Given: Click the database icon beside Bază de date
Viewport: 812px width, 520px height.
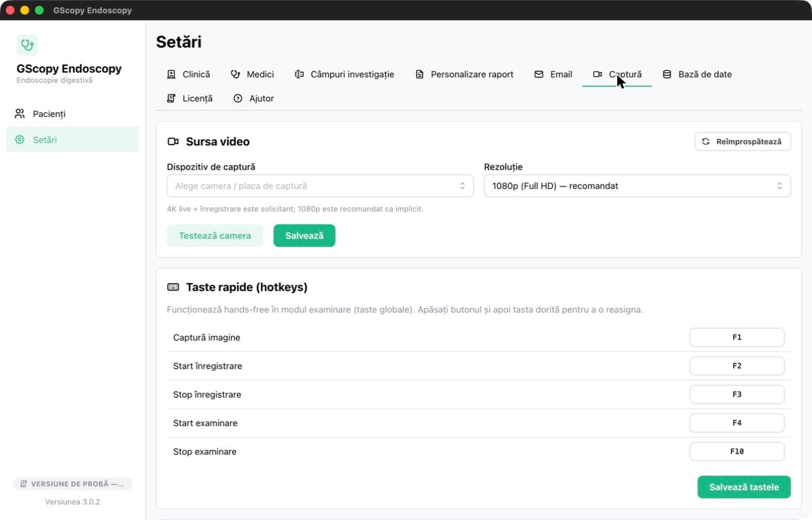Looking at the screenshot, I should (x=667, y=74).
